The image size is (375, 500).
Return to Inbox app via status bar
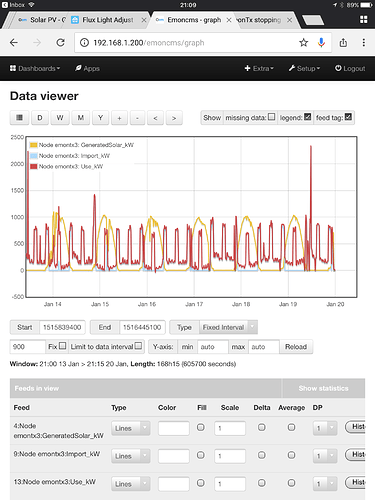tap(14, 5)
